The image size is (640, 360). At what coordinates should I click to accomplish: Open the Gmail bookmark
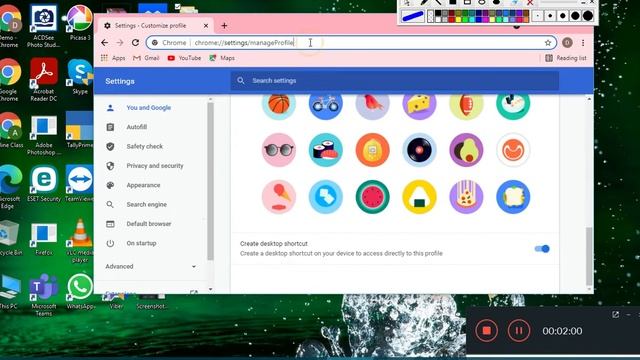(146, 58)
